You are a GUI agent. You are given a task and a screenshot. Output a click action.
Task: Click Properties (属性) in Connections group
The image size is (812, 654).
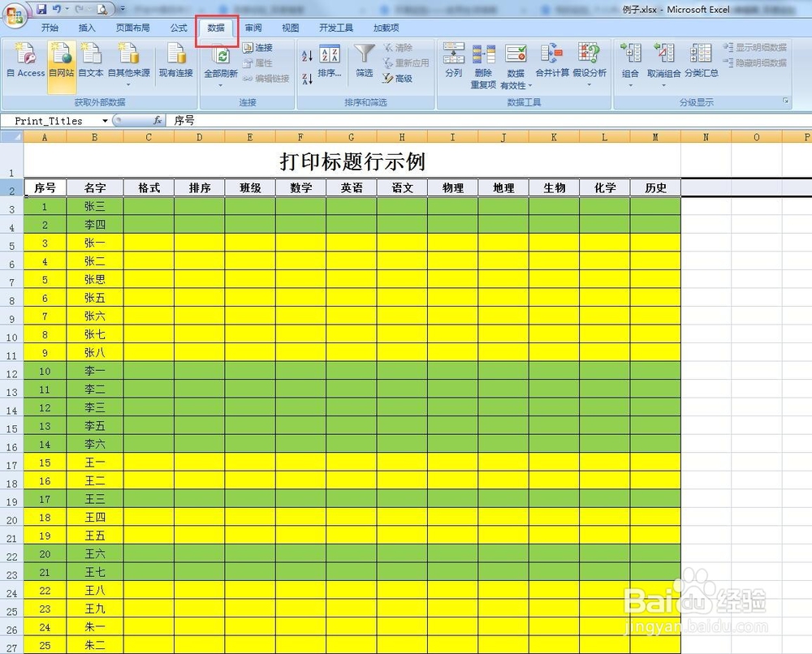[x=258, y=63]
